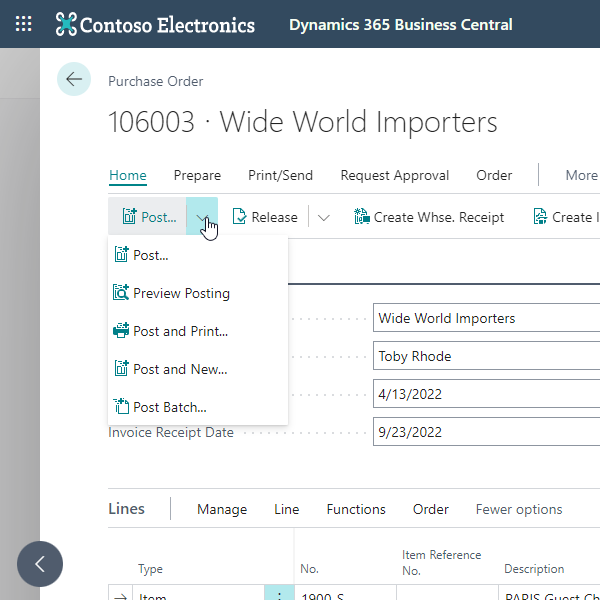Click the Description column header
Image resolution: width=600 pixels, height=600 pixels.
534,569
